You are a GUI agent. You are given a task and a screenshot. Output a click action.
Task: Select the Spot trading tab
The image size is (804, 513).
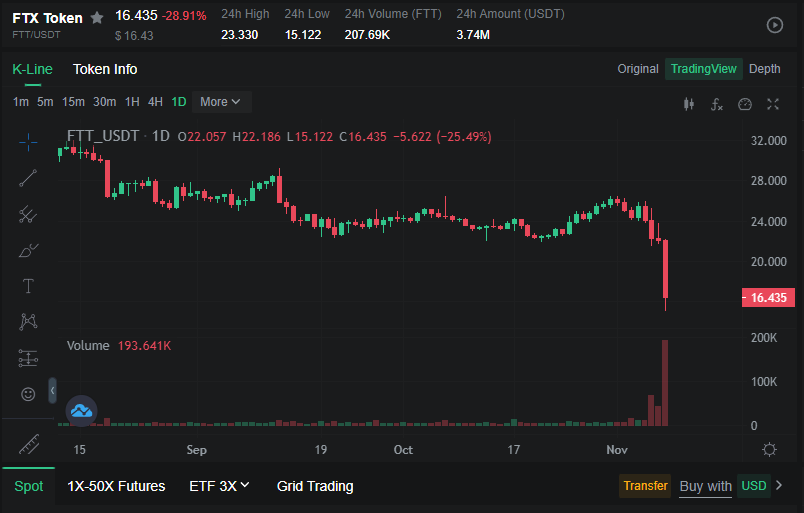(x=29, y=486)
